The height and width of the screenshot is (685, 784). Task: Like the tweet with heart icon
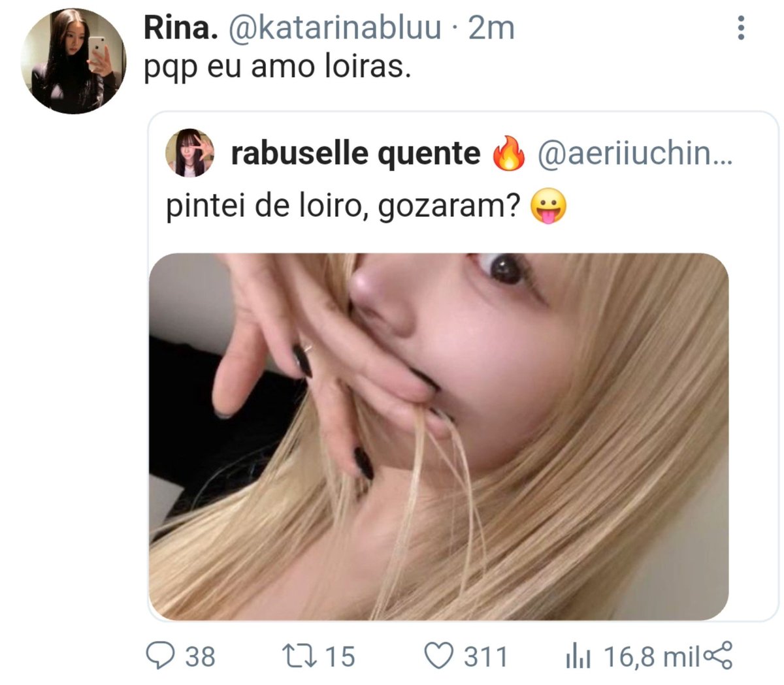point(439,656)
